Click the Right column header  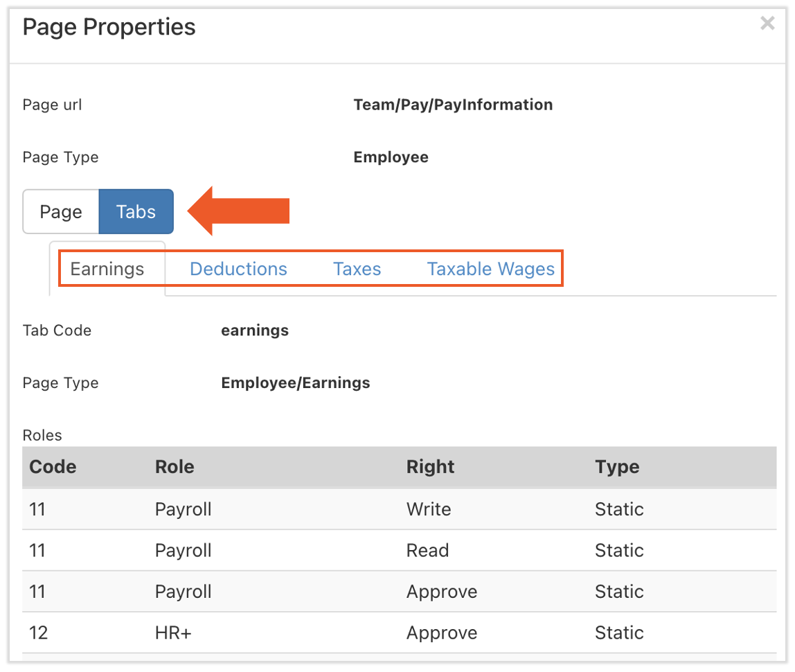click(x=430, y=467)
